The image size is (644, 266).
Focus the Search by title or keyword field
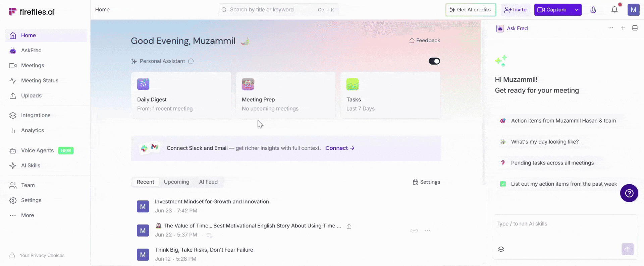(x=278, y=10)
